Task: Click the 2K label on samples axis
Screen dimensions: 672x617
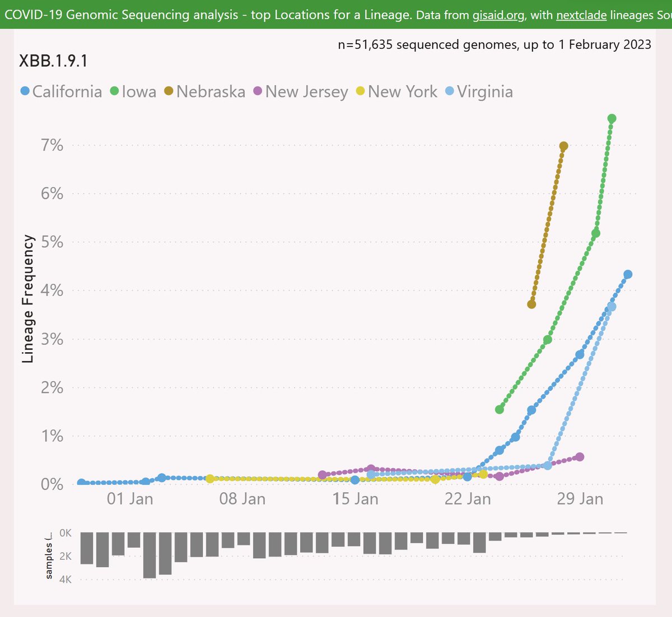Action: coord(65,556)
